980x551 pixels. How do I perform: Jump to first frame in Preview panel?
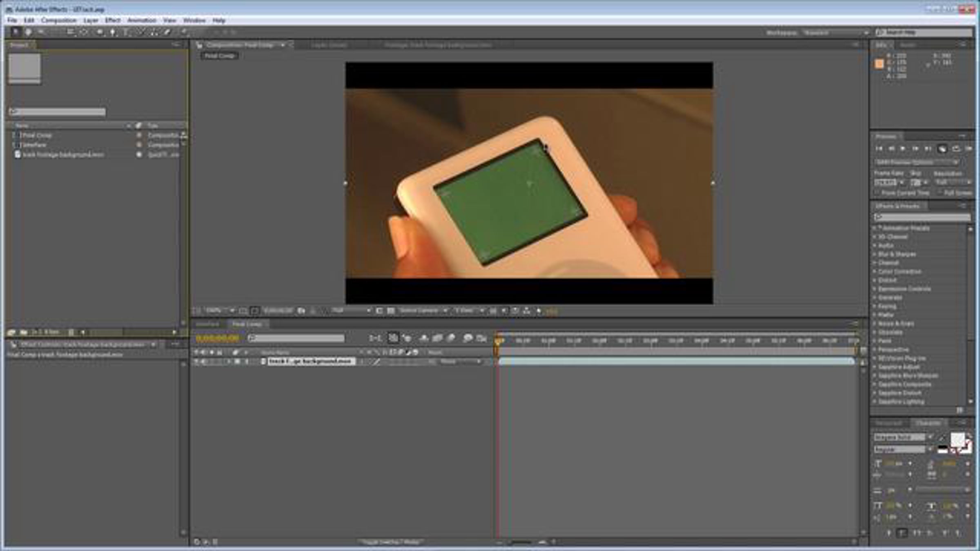879,149
